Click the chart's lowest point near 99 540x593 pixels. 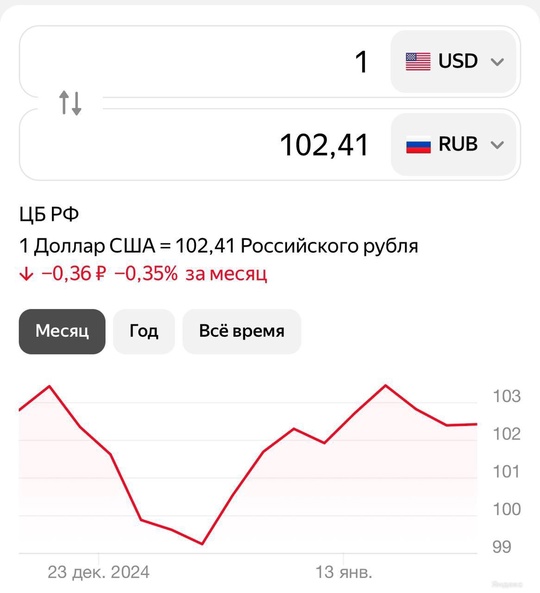coord(202,544)
